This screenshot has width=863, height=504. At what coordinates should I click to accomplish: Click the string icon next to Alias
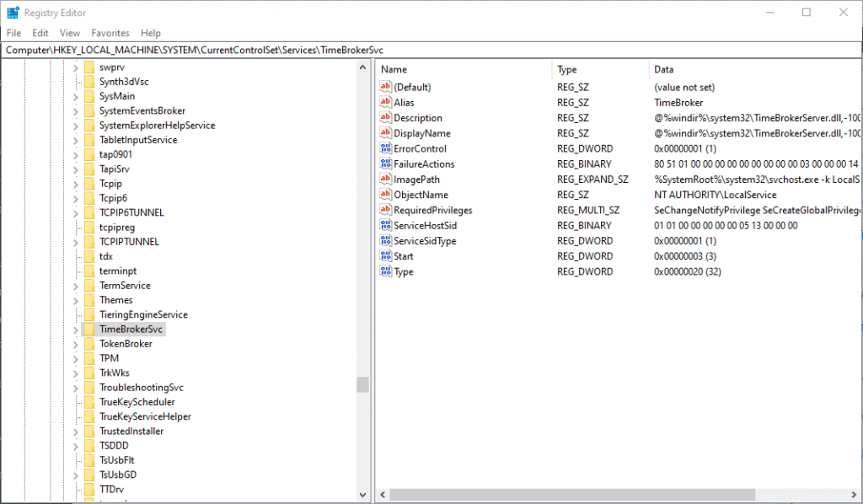(x=385, y=102)
